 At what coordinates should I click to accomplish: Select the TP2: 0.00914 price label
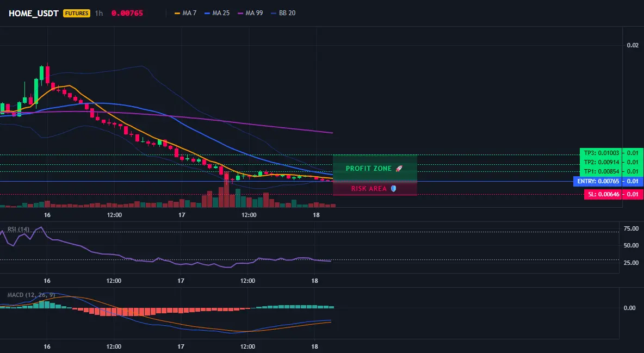pos(601,162)
